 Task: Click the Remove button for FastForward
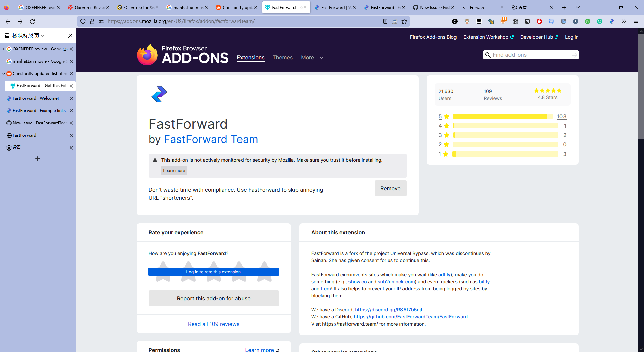(390, 188)
